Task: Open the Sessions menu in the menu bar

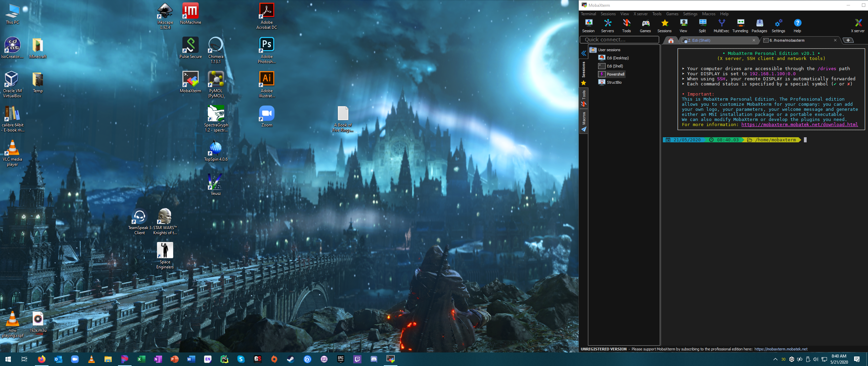Action: coord(608,14)
